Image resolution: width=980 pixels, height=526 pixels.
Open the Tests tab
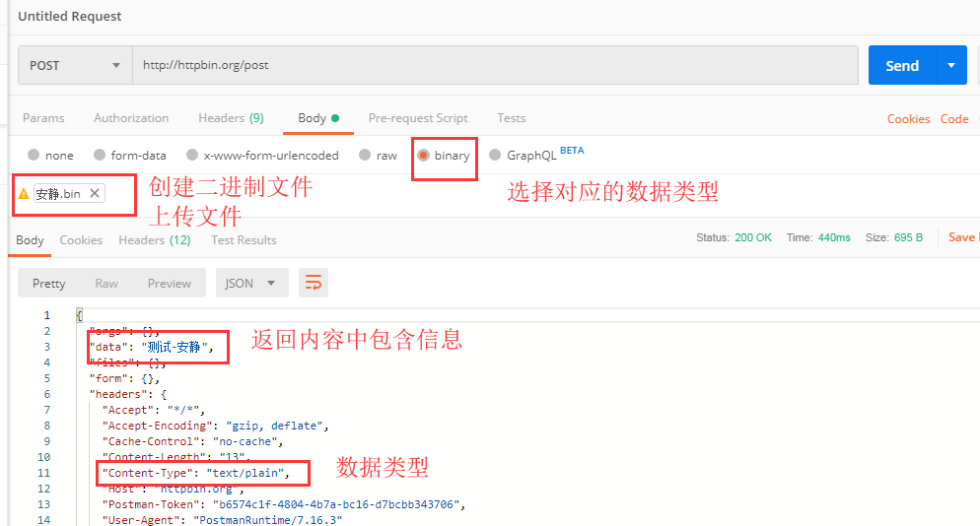pyautogui.click(x=512, y=118)
